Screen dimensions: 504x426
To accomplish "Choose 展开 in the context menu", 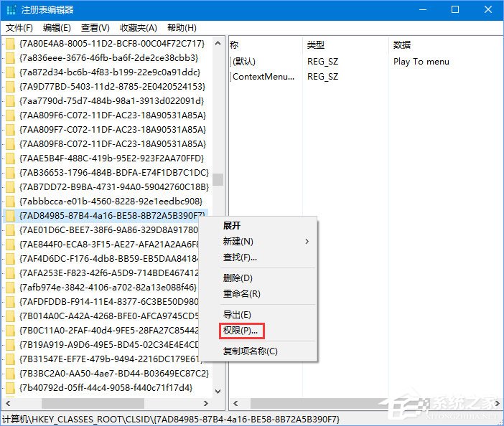I will point(232,226).
